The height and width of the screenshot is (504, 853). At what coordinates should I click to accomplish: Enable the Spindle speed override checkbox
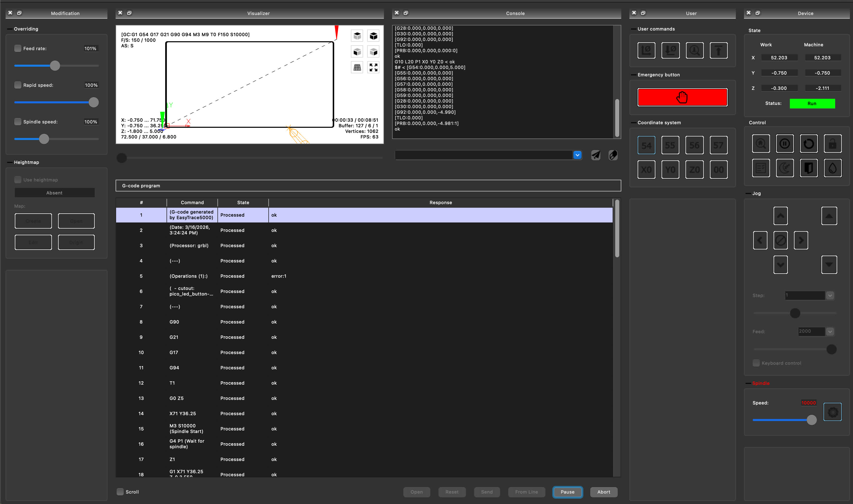click(18, 122)
